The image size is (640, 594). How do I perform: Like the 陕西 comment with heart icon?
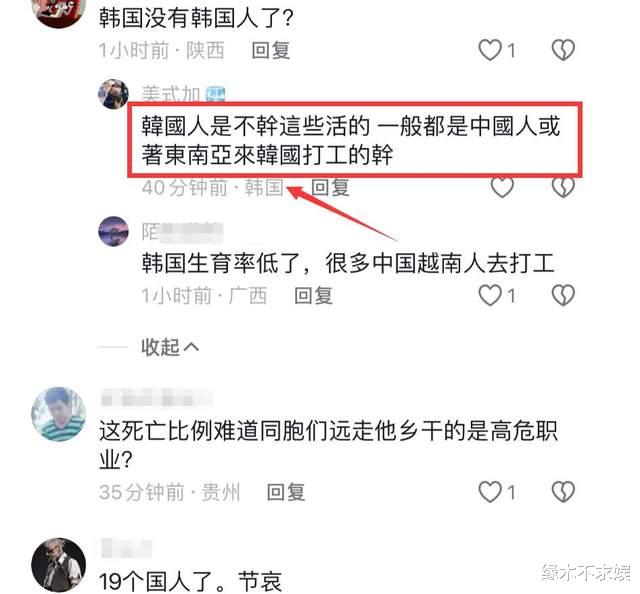pos(490,50)
